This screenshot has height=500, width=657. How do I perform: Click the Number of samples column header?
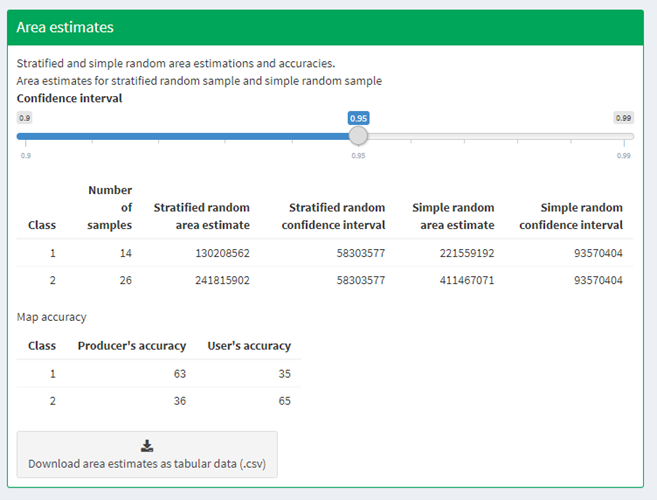click(110, 207)
